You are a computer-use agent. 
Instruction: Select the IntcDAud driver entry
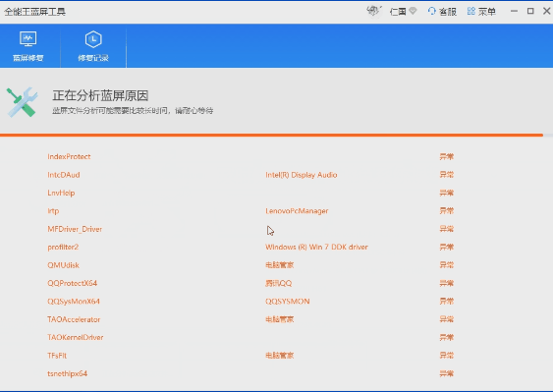tap(64, 175)
